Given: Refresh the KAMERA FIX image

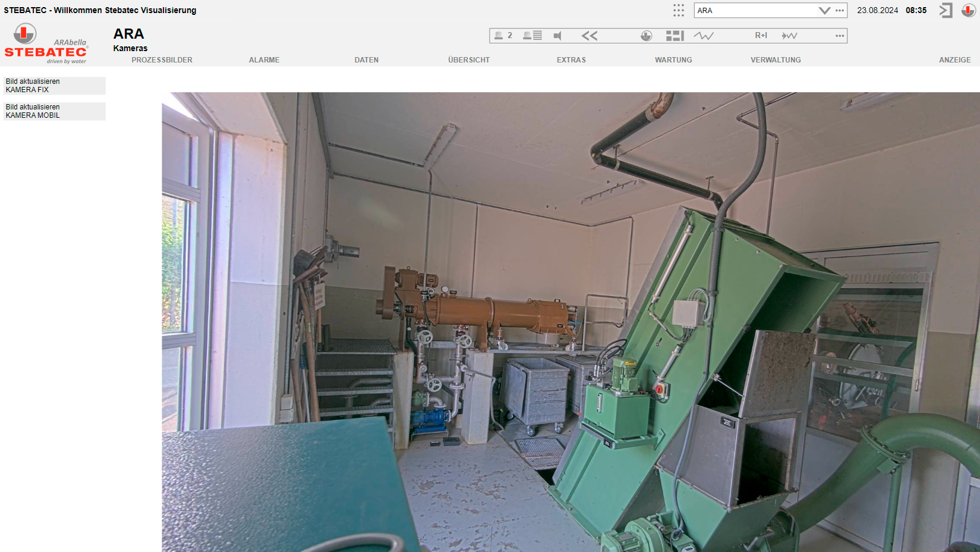Looking at the screenshot, I should tap(54, 86).
